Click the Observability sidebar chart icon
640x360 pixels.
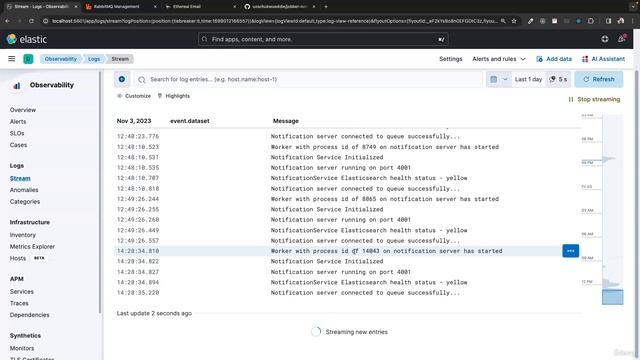click(17, 86)
